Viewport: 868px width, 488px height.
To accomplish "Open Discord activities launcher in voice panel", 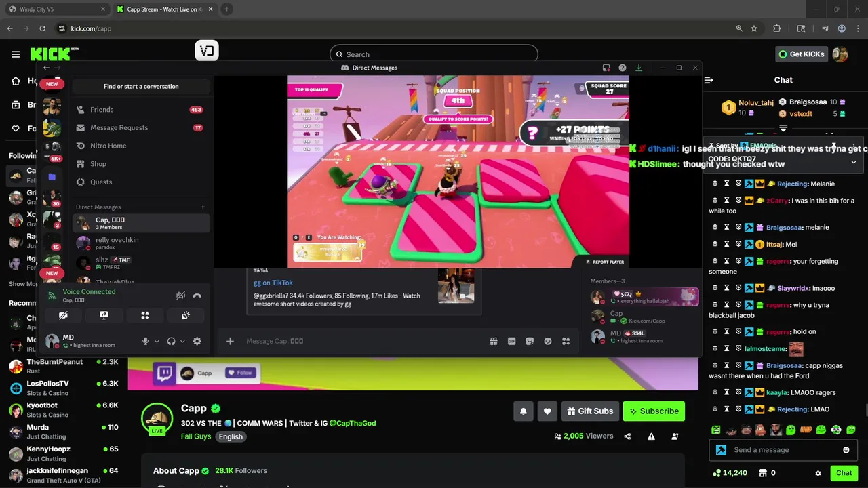I will pos(144,315).
